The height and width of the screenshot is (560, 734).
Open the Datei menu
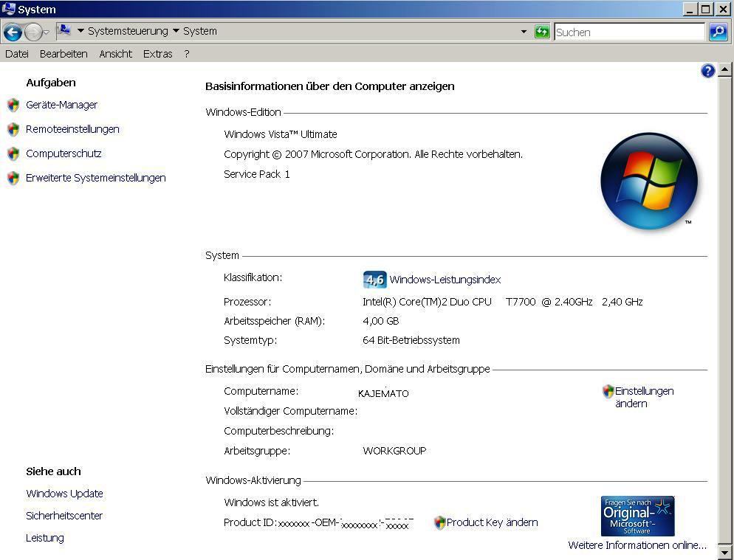click(x=17, y=54)
